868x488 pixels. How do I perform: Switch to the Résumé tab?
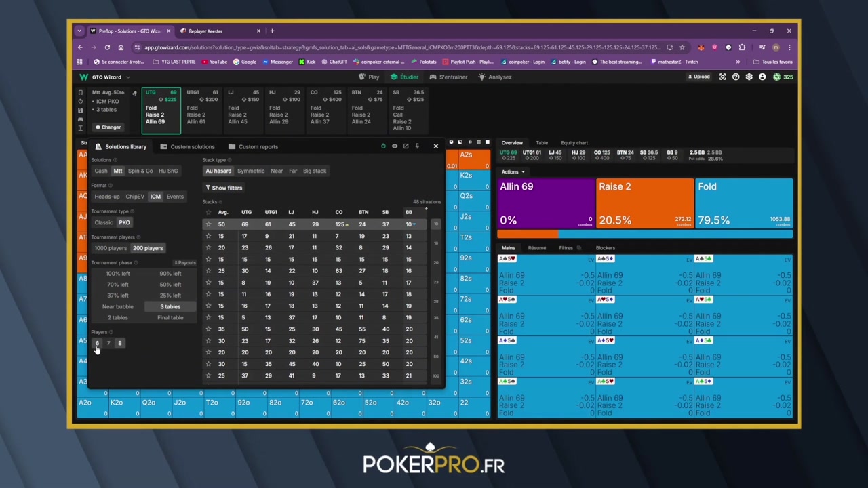[x=536, y=248]
